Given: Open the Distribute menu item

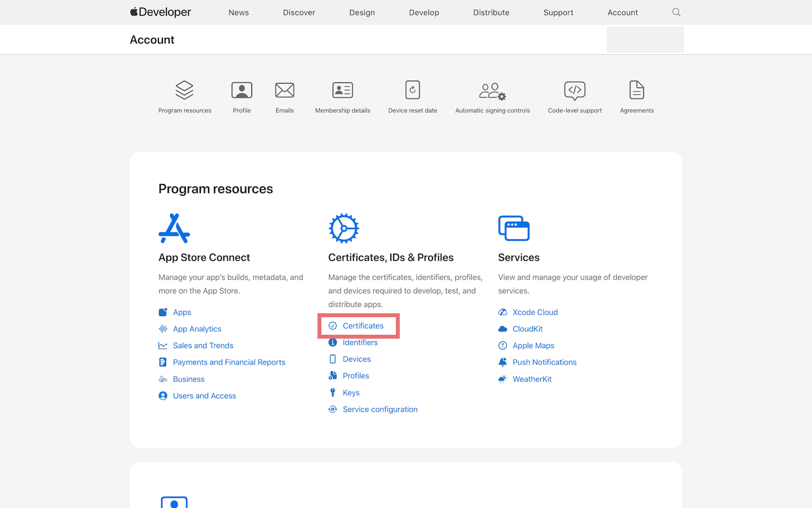Looking at the screenshot, I should (x=491, y=12).
